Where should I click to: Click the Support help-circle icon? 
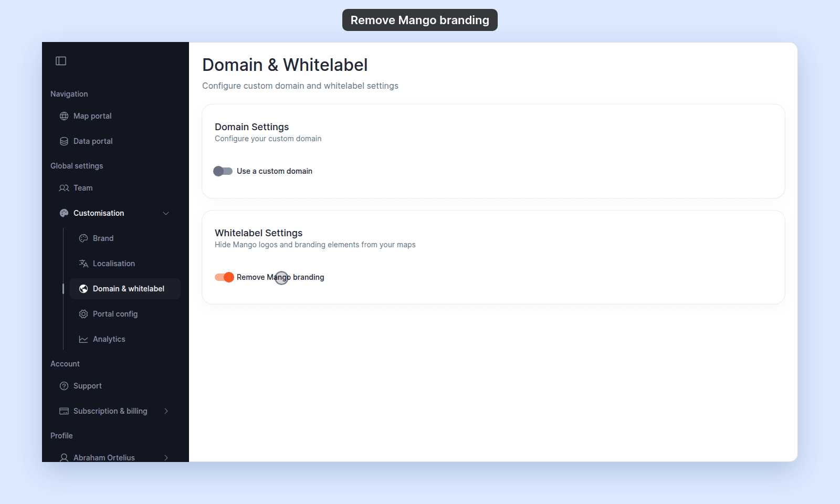tap(64, 386)
